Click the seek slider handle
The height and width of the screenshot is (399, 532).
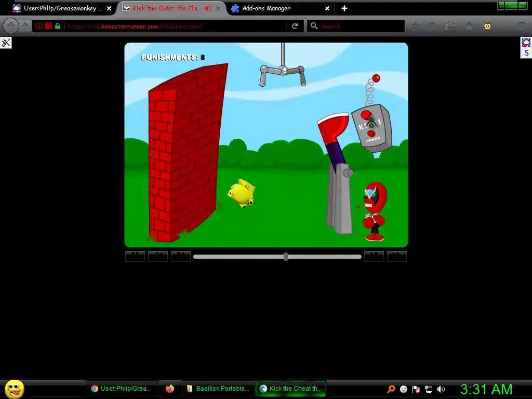(286, 257)
